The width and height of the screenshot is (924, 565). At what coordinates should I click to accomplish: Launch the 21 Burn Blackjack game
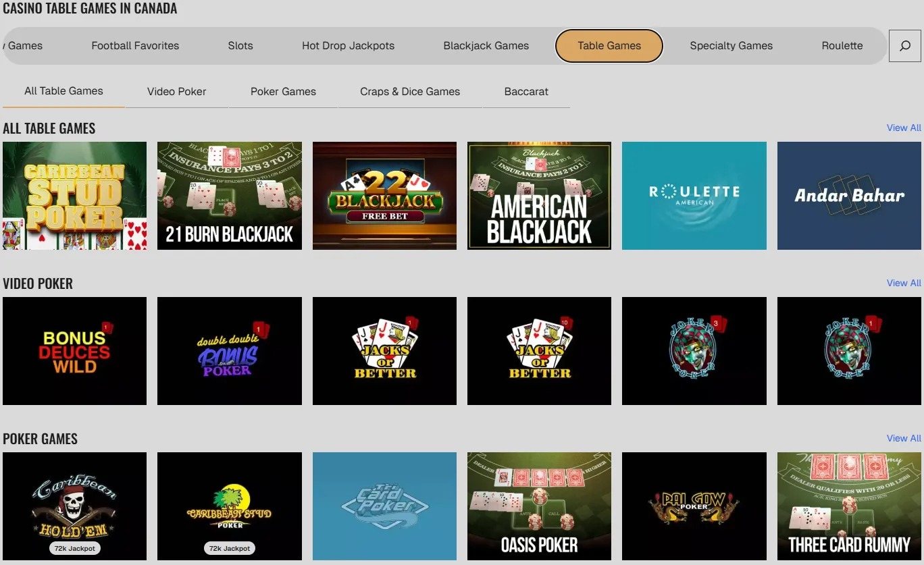230,196
